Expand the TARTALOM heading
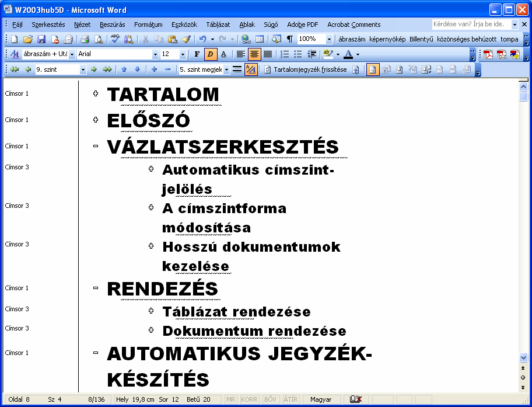 coord(96,93)
